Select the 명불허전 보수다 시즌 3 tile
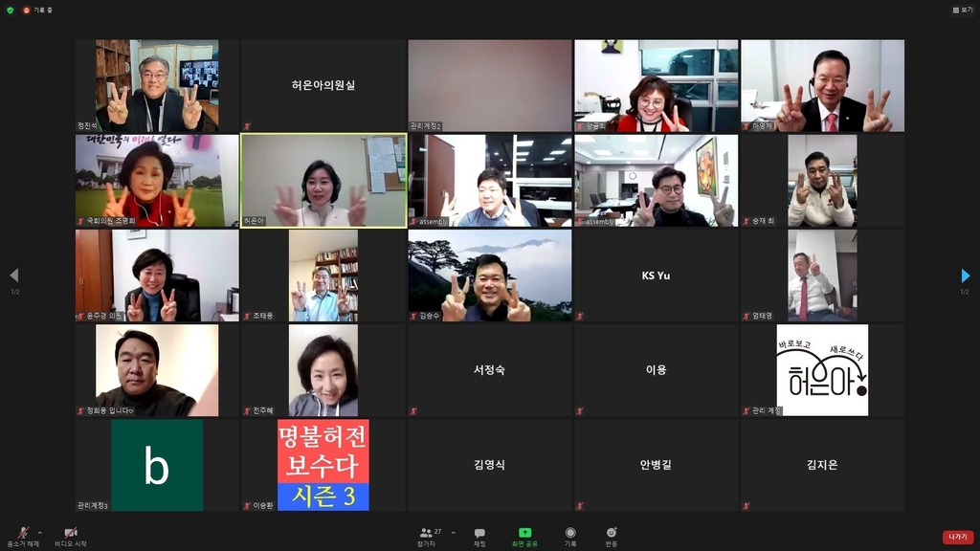The image size is (980, 551). 323,466
